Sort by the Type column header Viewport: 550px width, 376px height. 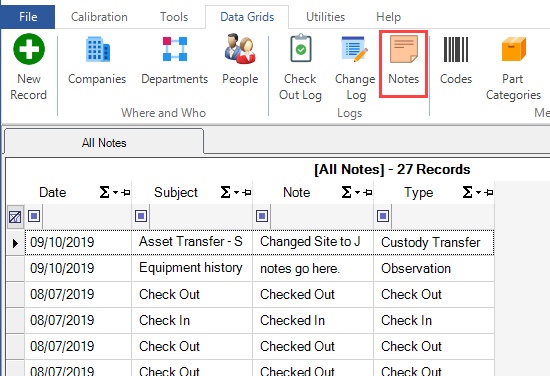(418, 193)
